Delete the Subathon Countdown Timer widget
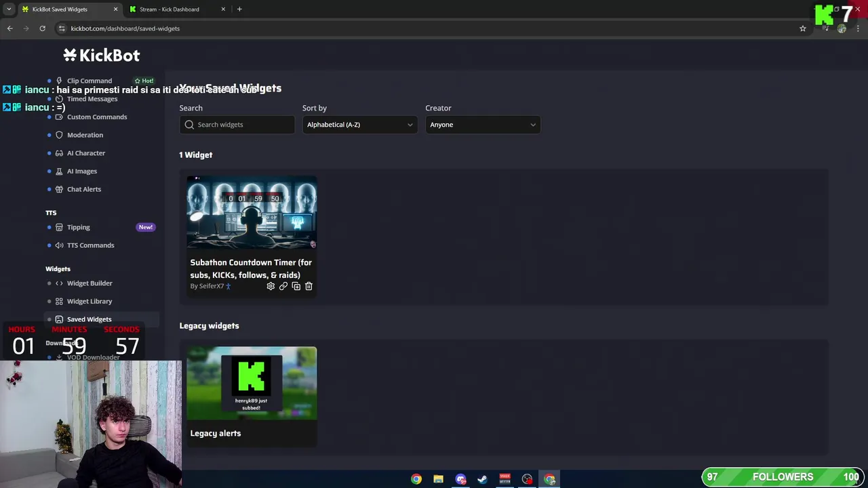 (x=309, y=286)
